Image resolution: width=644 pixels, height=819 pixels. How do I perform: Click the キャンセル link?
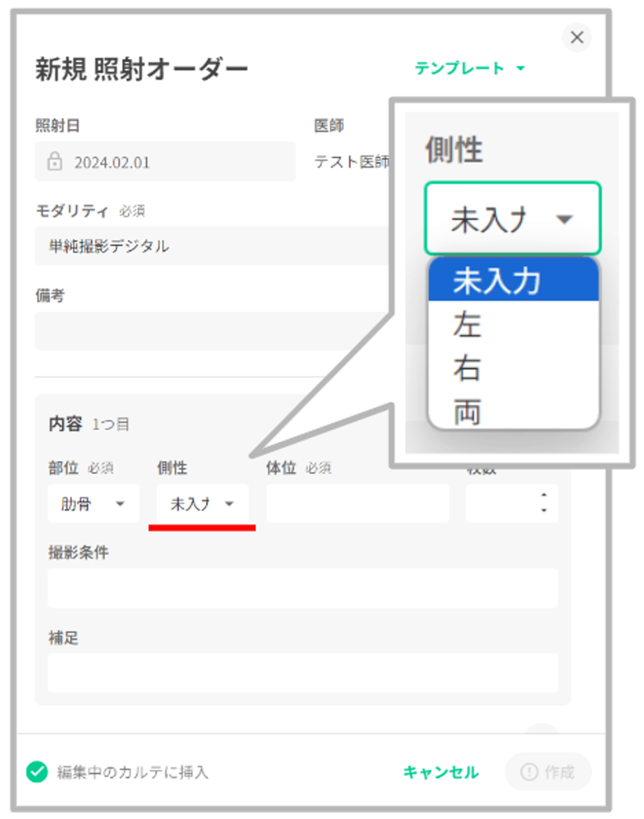click(441, 772)
